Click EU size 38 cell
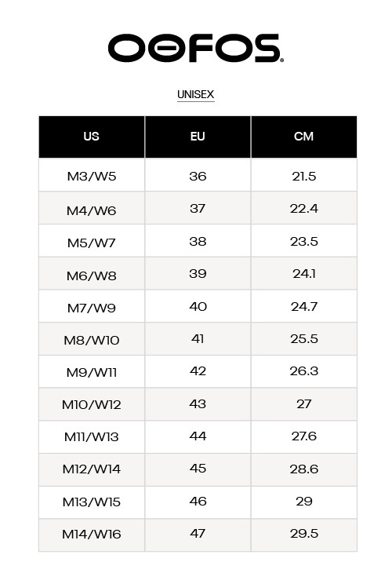392x584 pixels. coord(198,241)
